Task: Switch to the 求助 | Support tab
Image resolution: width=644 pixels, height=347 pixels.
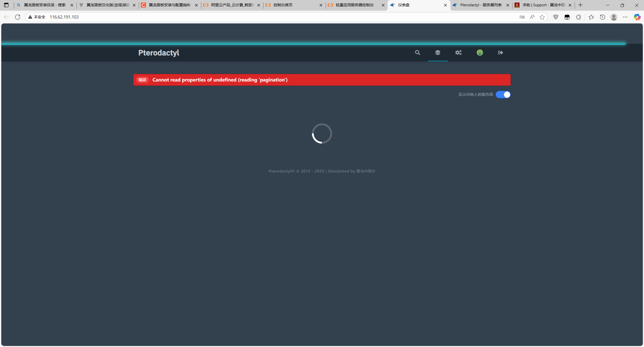Action: (543, 5)
